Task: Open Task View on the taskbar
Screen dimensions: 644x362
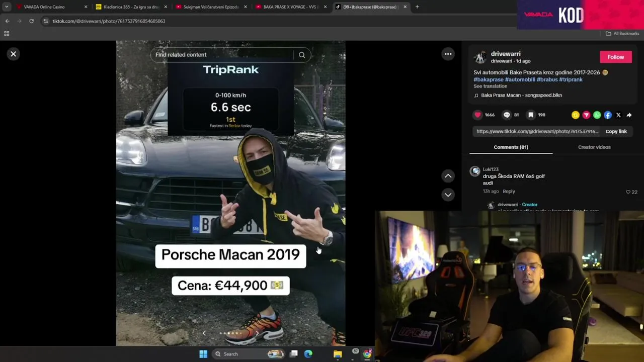Action: (x=294, y=354)
